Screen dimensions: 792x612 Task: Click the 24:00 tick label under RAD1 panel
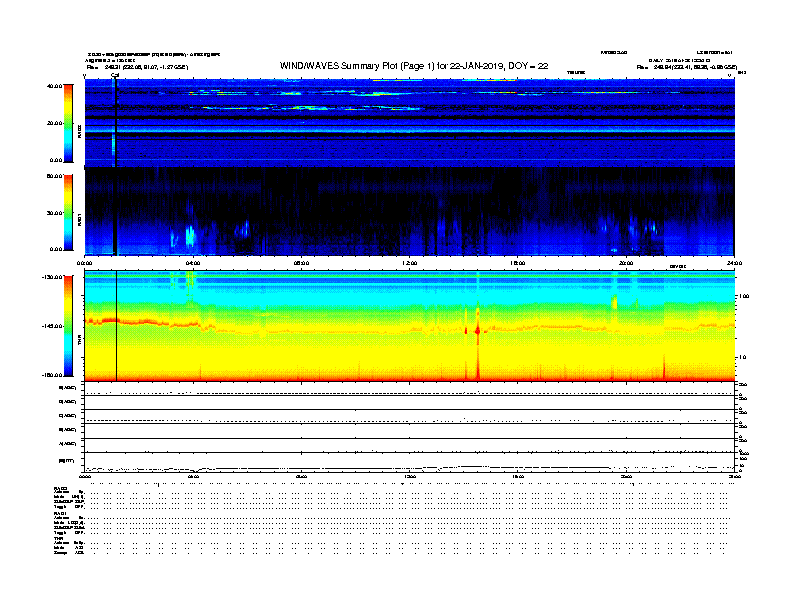734,263
